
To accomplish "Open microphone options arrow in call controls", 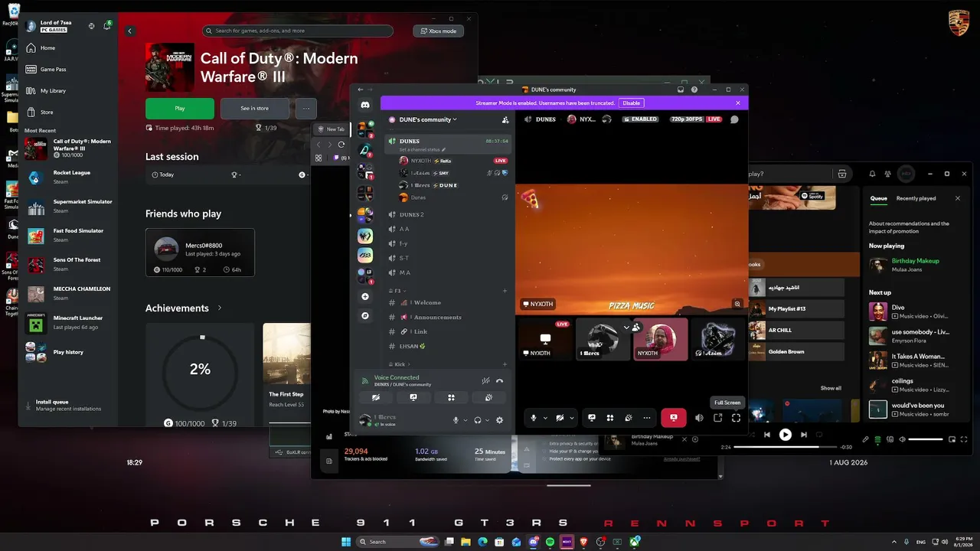I will pyautogui.click(x=545, y=418).
